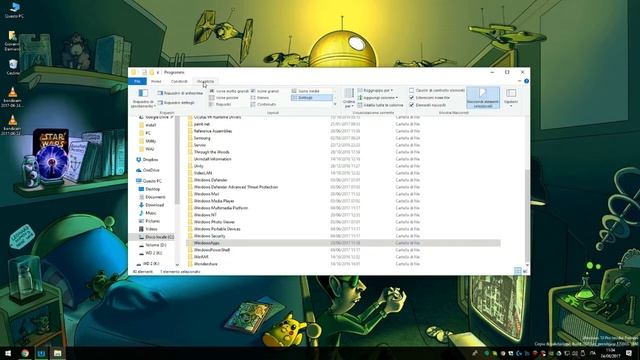640x360 pixels.
Task: Choose Icone molto grandi layout
Action: [x=229, y=91]
